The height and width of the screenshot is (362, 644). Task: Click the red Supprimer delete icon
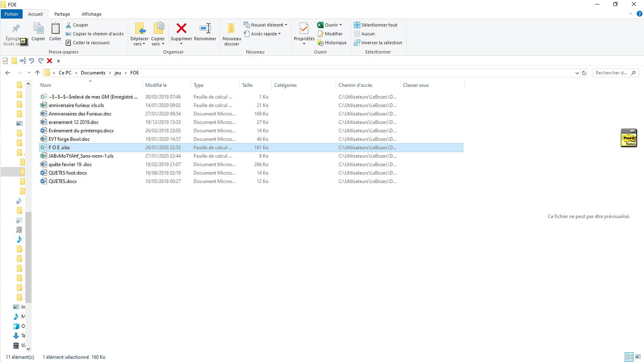pyautogui.click(x=181, y=29)
